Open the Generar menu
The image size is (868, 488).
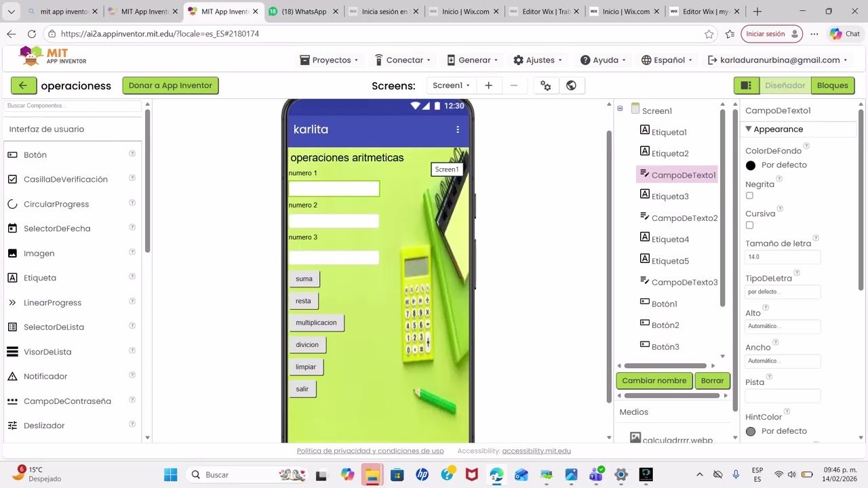[x=473, y=60]
